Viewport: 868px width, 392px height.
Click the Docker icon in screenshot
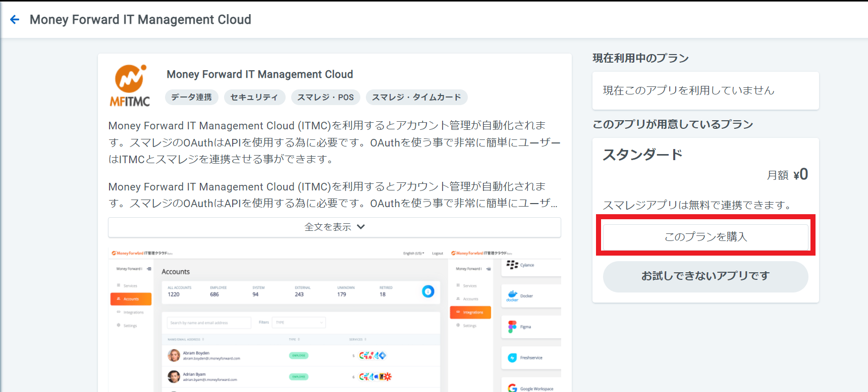tap(512, 296)
